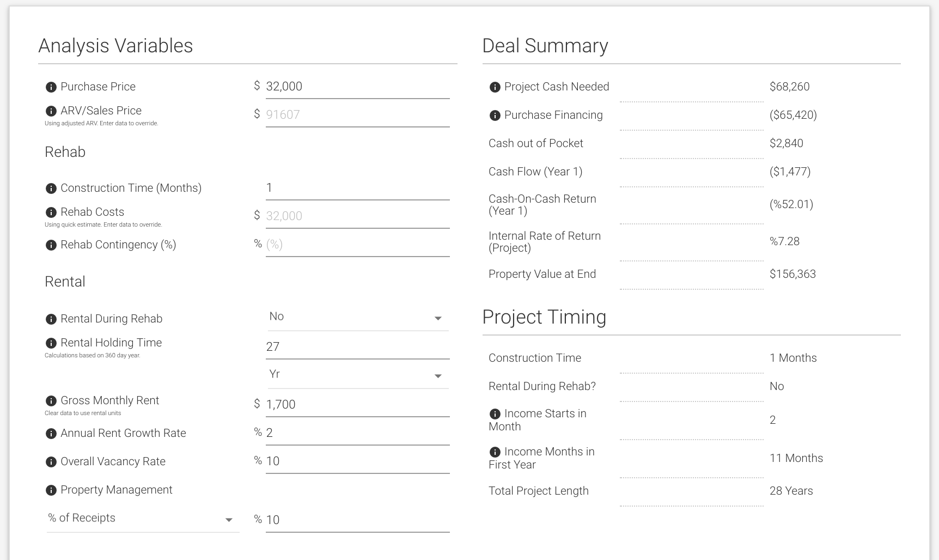Click the ARV/Sales Price input field

[x=357, y=115]
